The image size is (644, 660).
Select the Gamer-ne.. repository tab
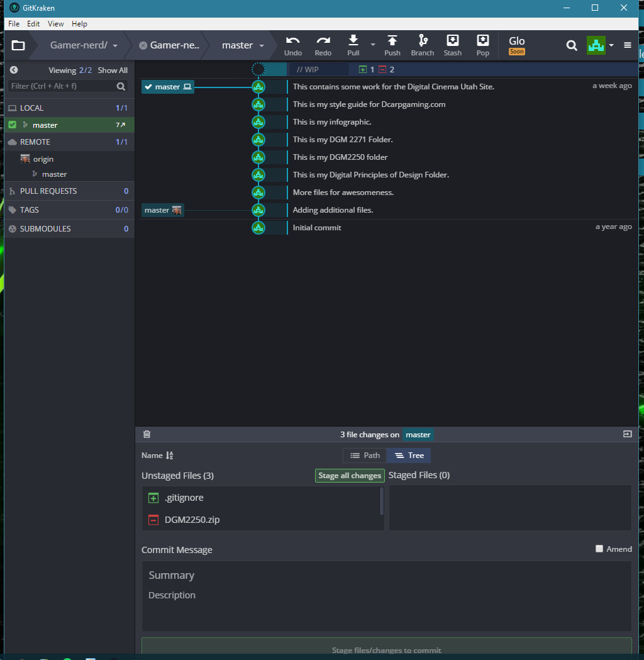coord(175,45)
